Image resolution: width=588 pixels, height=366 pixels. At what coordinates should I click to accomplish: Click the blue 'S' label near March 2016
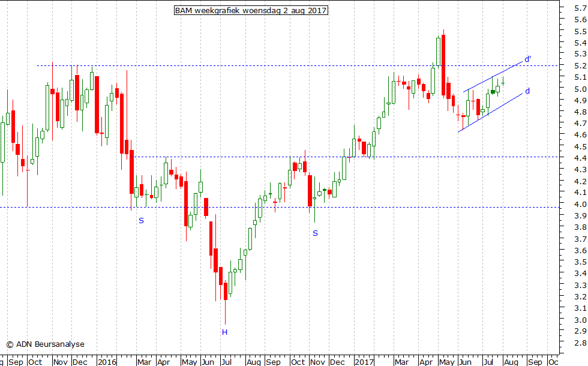[x=142, y=221]
